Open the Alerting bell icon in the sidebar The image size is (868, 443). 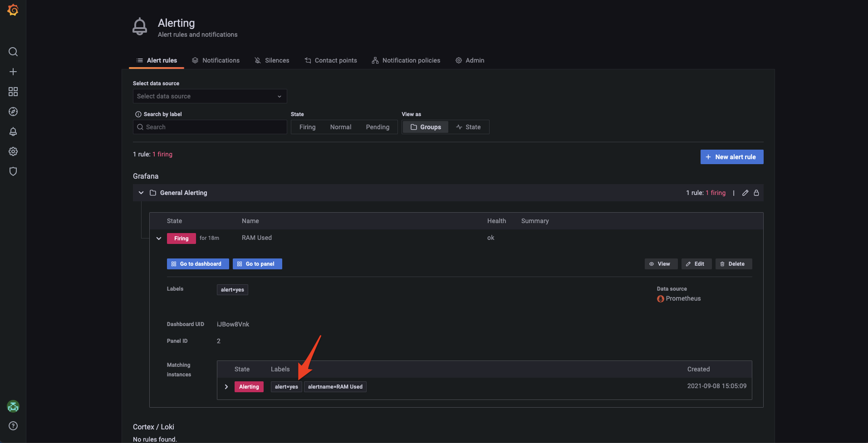pyautogui.click(x=13, y=131)
